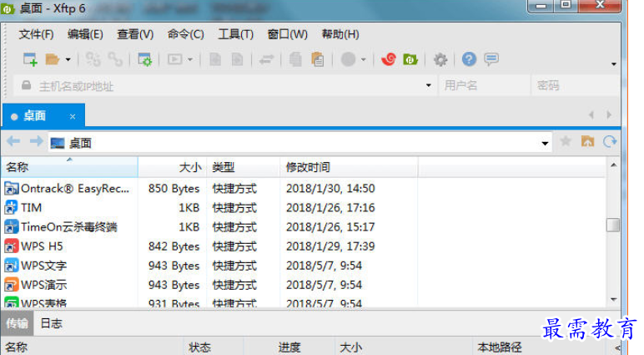The height and width of the screenshot is (355, 644).
Task: Click file list scrollbar up arrow
Action: 613,165
